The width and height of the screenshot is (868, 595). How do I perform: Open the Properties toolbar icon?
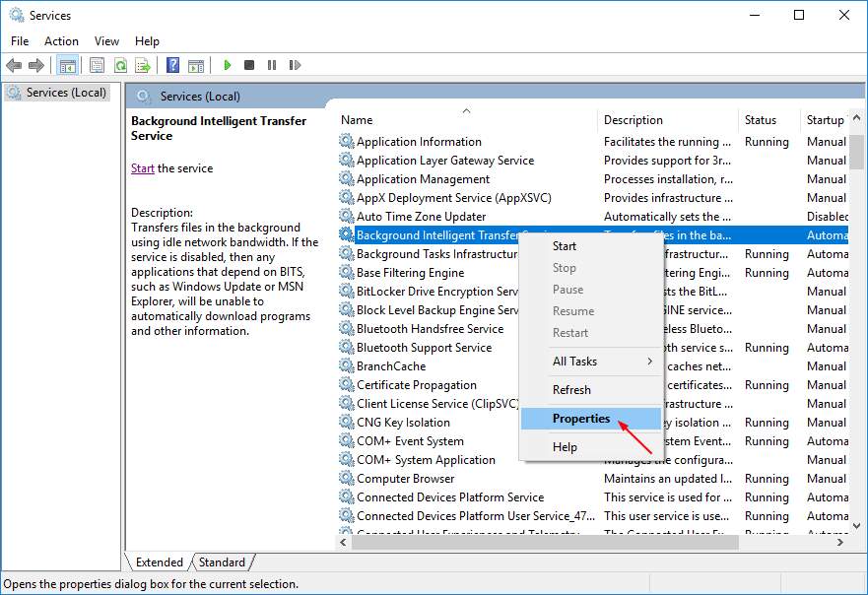(x=95, y=65)
